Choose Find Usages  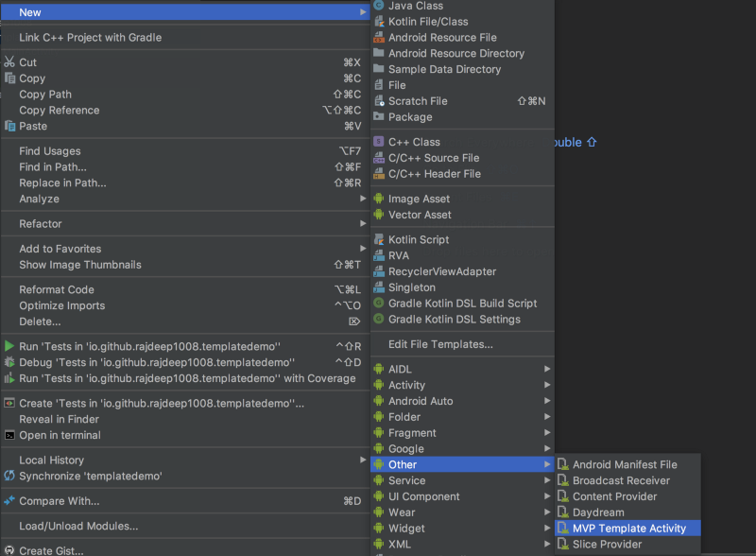point(185,151)
